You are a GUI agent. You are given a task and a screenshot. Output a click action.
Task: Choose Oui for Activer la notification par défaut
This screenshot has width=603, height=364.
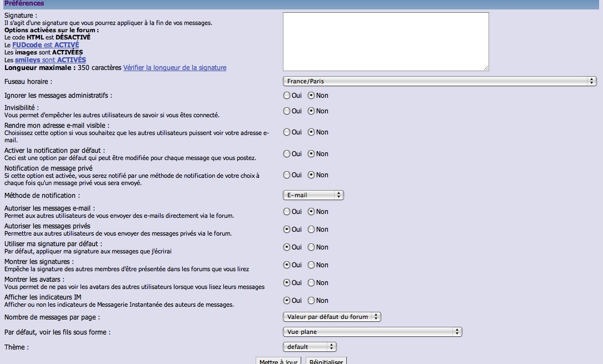[x=287, y=154]
